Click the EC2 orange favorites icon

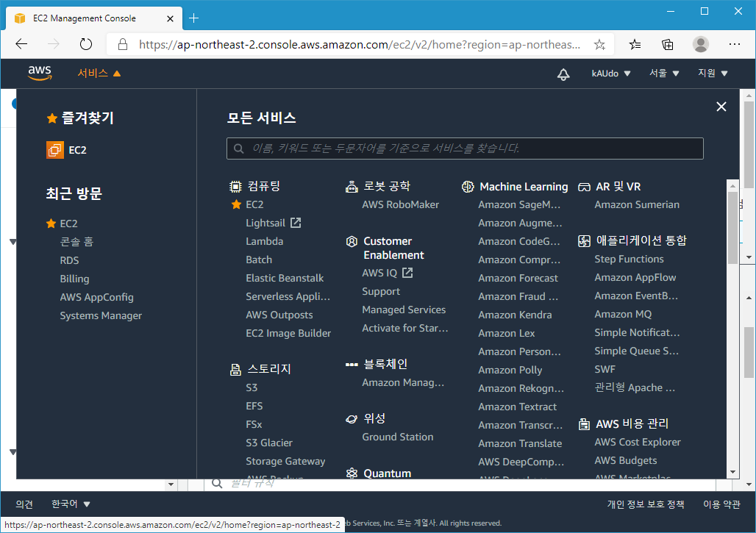pos(55,150)
